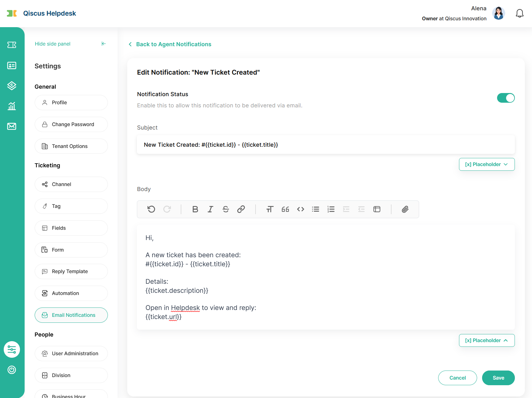Toggle the Notification Status switch off
The image size is (532, 398).
(505, 98)
